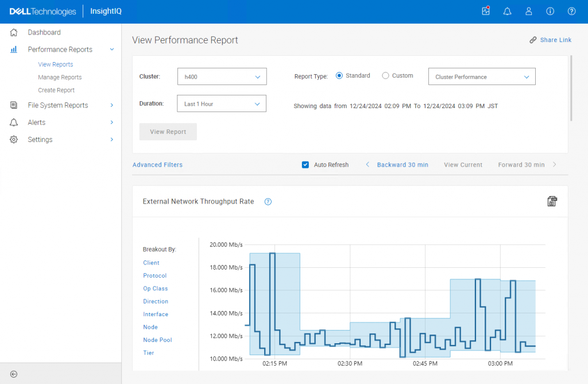This screenshot has height=384, width=588.
Task: Open the Duration dropdown showing Last 1 Hour
Action: 222,103
